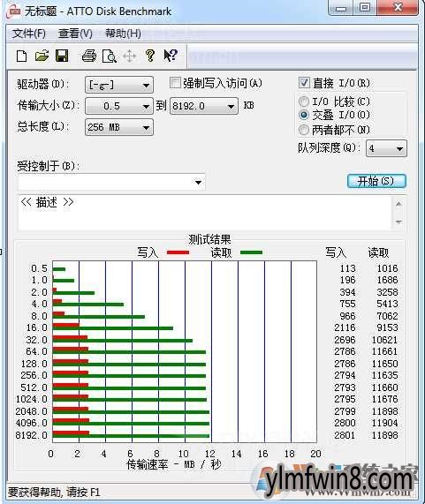This screenshot has height=504, width=425.
Task: Open a file with the folder icon
Action: point(42,56)
